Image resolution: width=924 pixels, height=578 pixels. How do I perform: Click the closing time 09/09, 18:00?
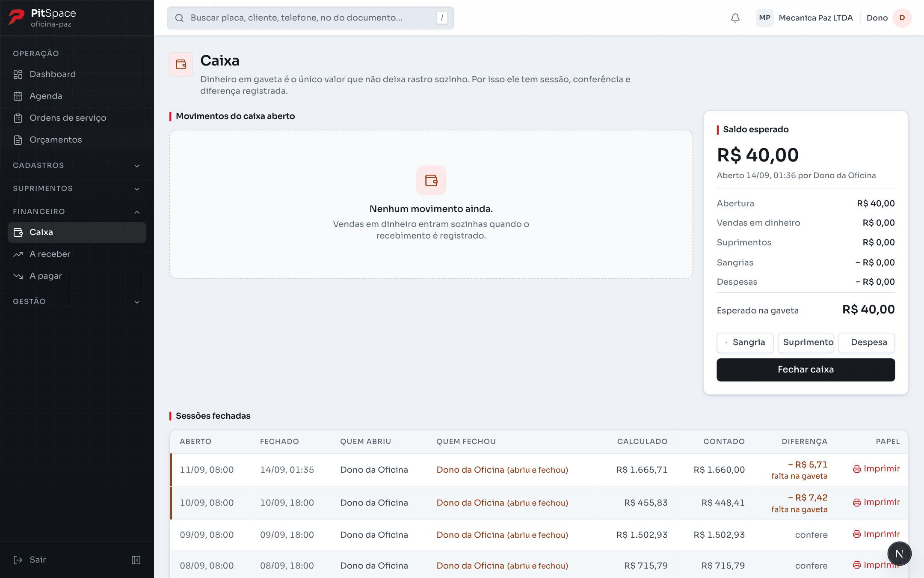tap(287, 535)
